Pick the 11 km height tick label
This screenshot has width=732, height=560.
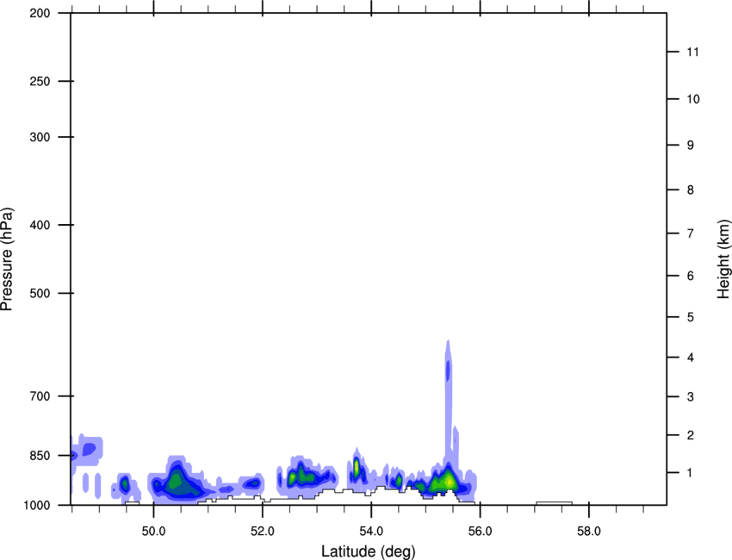693,52
